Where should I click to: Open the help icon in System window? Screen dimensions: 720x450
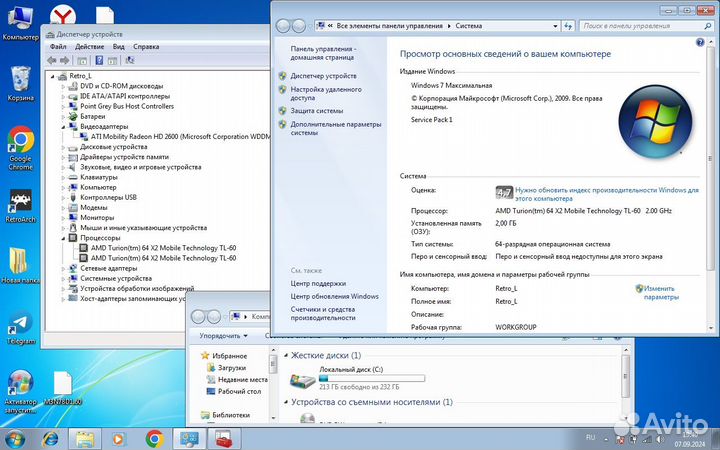coord(700,42)
